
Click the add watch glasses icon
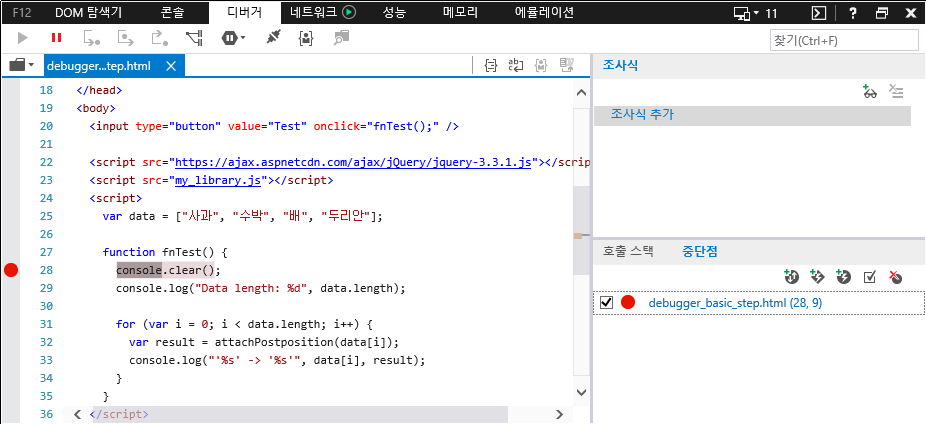tap(869, 92)
